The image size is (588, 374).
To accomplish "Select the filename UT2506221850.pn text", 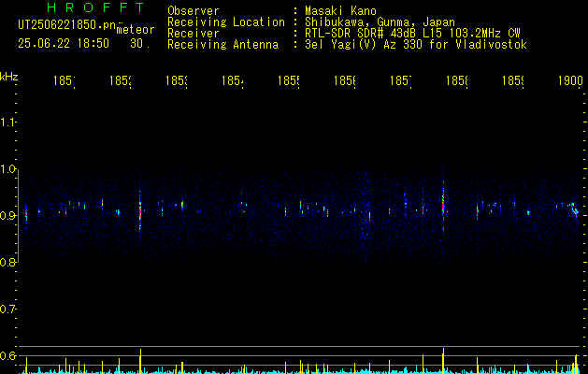I will [x=67, y=25].
